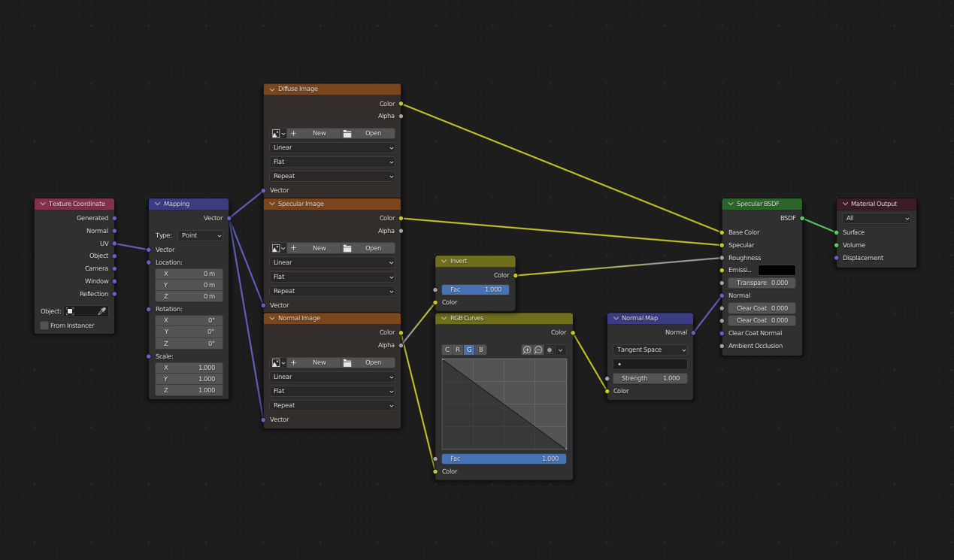This screenshot has width=954, height=560.
Task: Collapse the Invert node
Action: [444, 261]
